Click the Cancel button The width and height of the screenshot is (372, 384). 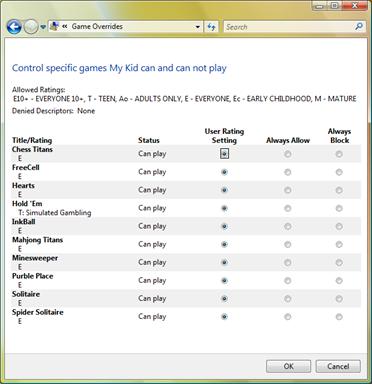tap(338, 366)
